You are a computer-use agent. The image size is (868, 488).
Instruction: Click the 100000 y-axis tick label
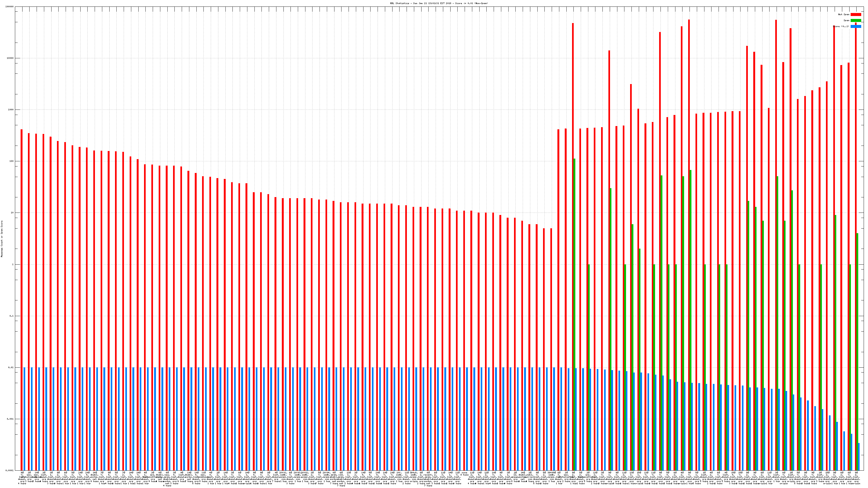(x=10, y=7)
